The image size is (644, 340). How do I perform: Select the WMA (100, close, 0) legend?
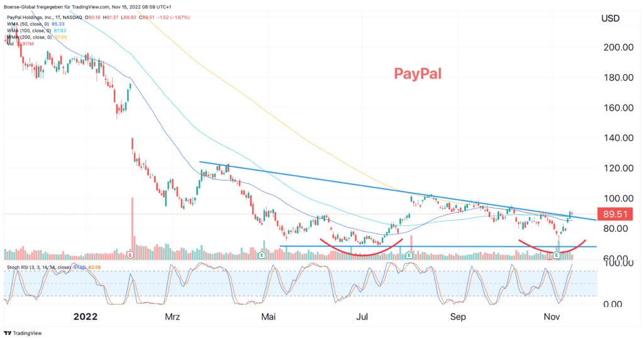30,31
